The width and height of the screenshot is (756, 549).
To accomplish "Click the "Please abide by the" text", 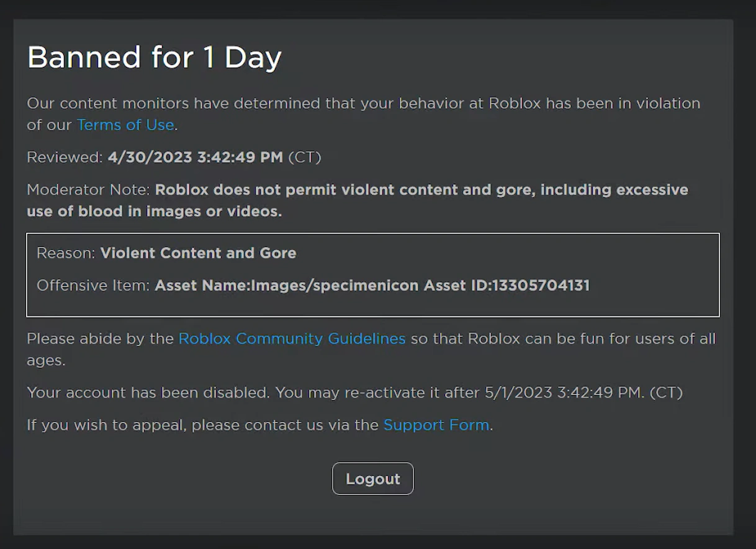I will [100, 339].
